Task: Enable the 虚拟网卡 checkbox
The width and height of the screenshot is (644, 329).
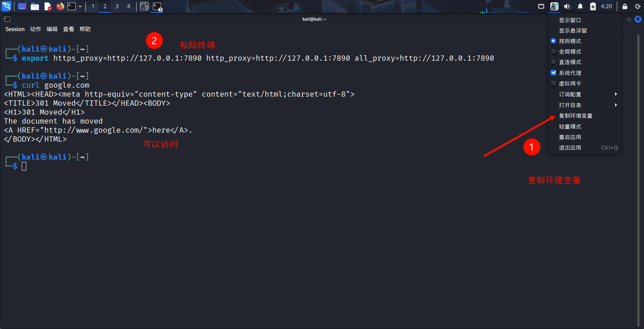Action: (553, 84)
